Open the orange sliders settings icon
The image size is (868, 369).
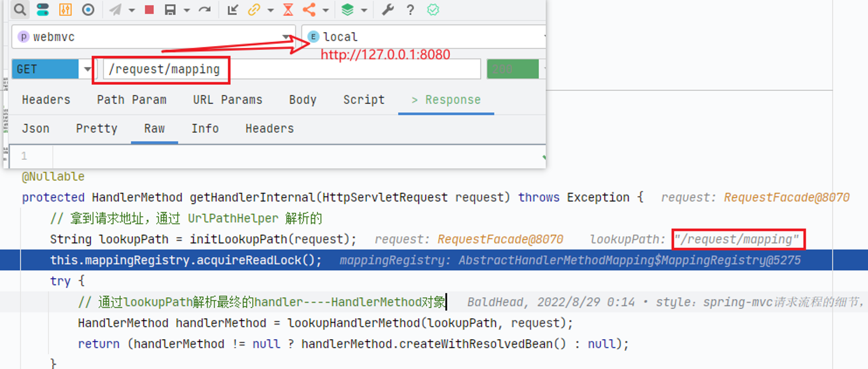coord(66,10)
